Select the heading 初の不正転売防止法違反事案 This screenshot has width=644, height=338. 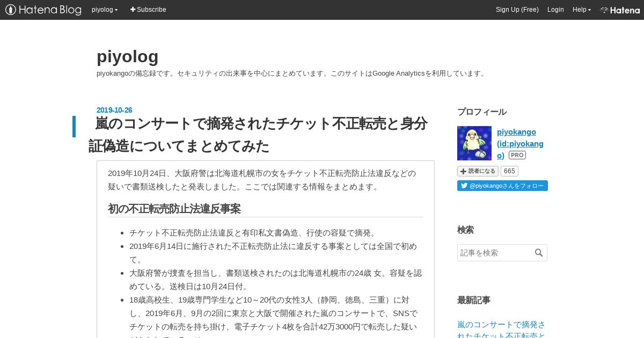tap(174, 209)
